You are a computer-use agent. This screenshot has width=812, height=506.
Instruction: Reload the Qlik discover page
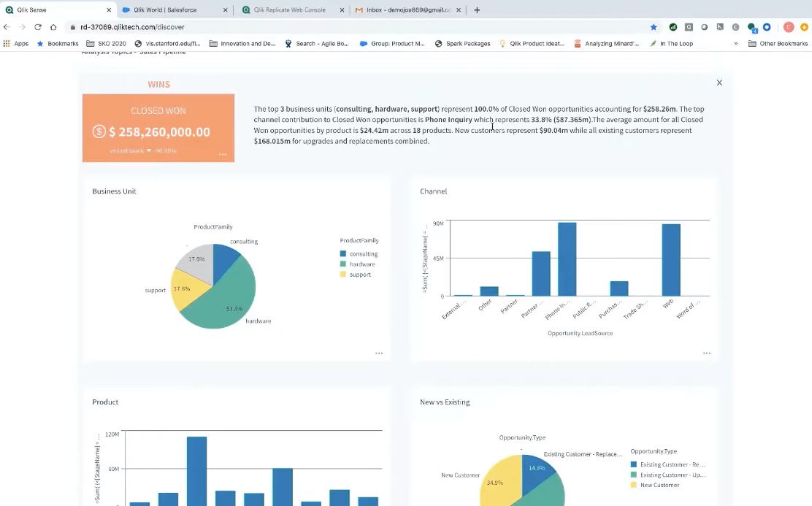point(38,27)
